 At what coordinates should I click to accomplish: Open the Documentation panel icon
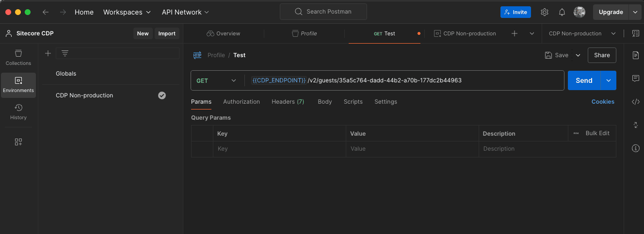[636, 55]
